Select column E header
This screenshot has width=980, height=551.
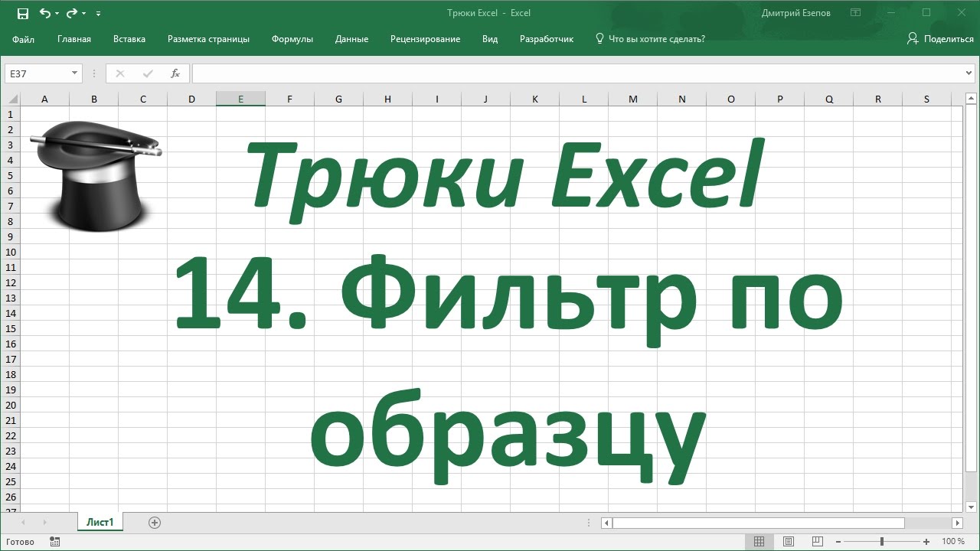pos(240,99)
